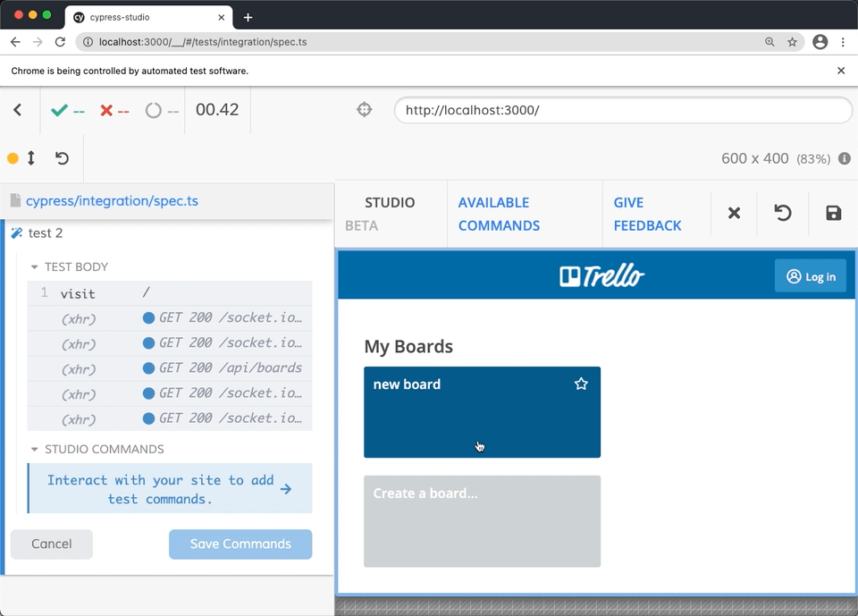Click the rerun tests reload icon
This screenshot has width=858, height=616.
coord(62,158)
